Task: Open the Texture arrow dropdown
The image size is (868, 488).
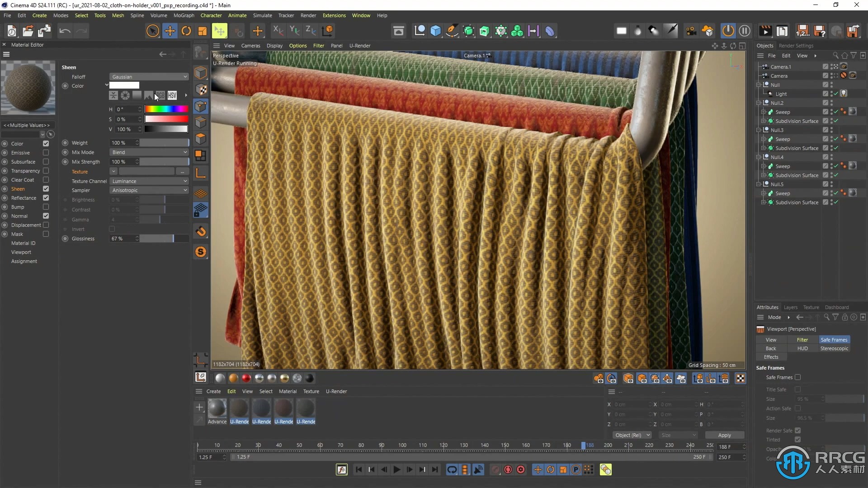Action: pos(113,172)
